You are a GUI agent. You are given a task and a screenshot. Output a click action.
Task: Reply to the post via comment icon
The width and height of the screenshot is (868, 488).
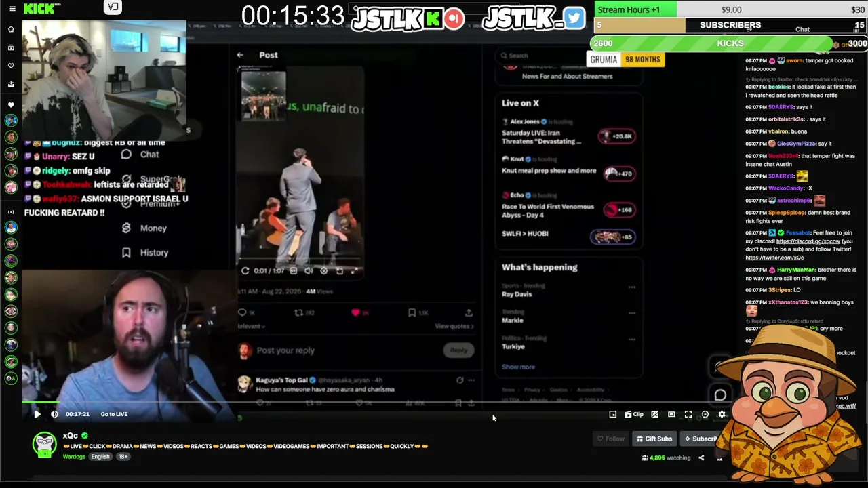[243, 312]
